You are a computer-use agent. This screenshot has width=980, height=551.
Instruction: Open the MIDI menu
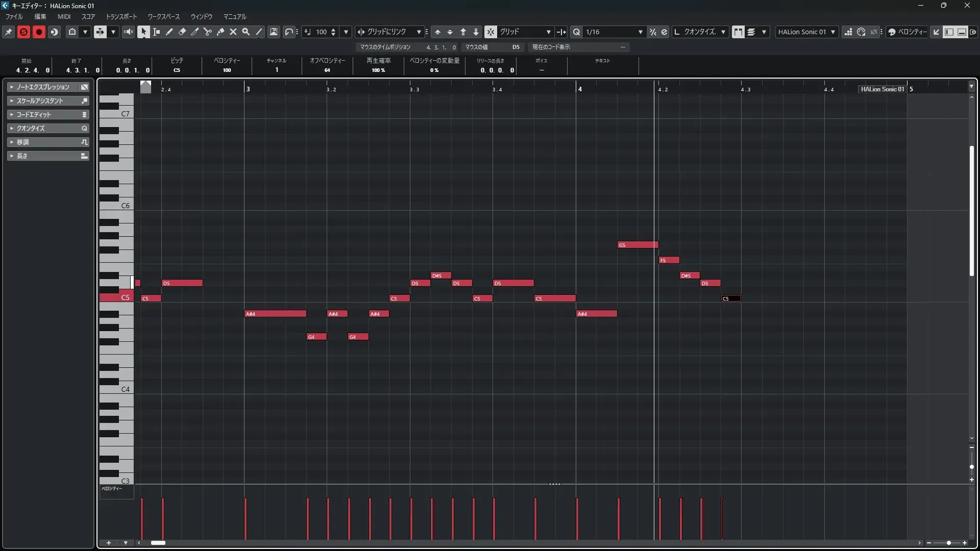[64, 16]
